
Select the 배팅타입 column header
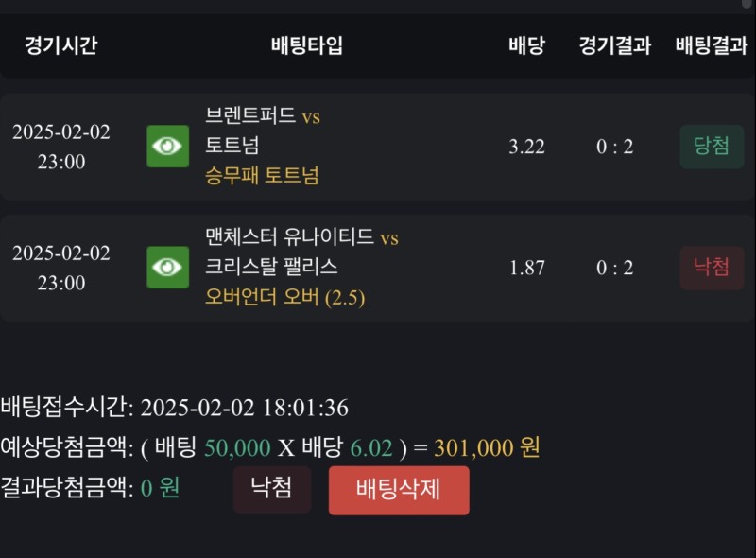307,45
